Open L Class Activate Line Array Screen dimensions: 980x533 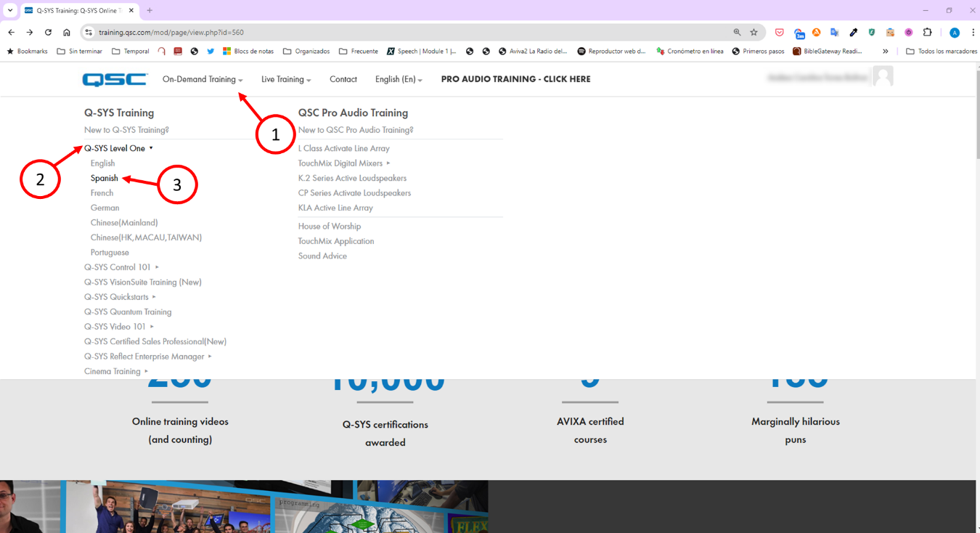pos(344,148)
